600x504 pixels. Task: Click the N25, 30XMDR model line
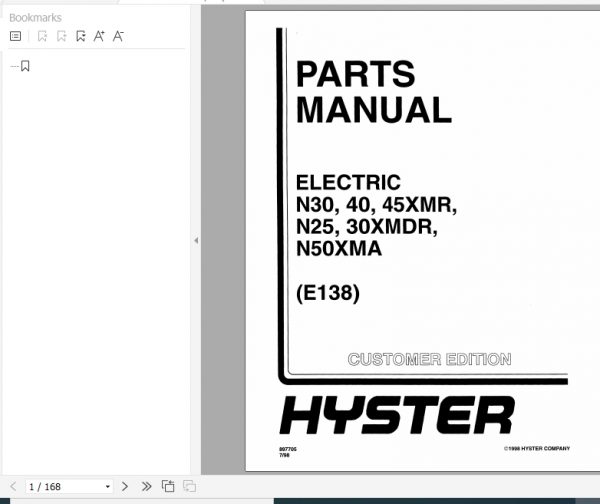pos(367,227)
